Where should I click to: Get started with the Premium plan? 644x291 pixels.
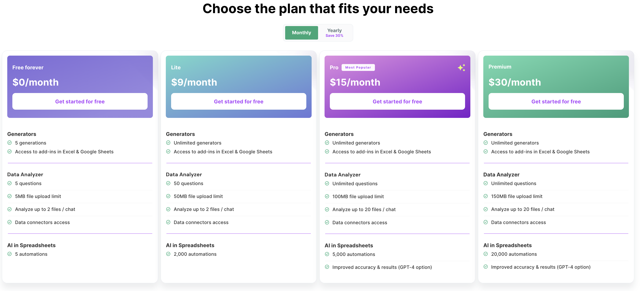click(x=556, y=101)
